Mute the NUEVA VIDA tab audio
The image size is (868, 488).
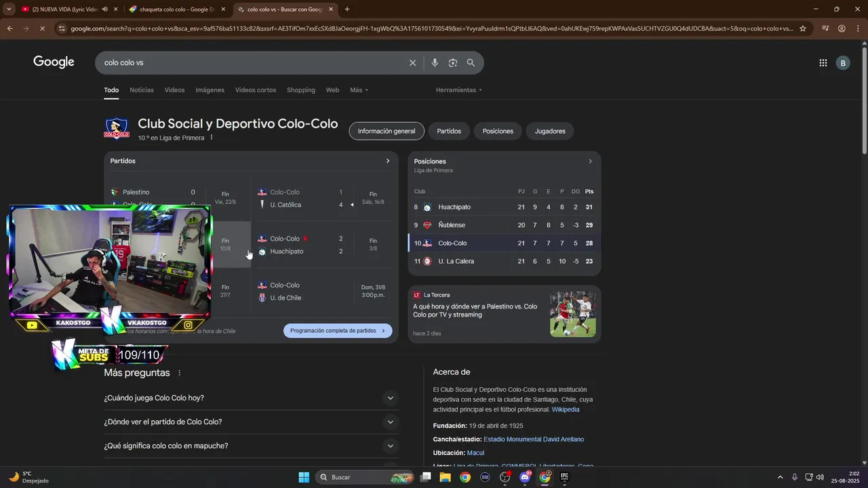104,9
